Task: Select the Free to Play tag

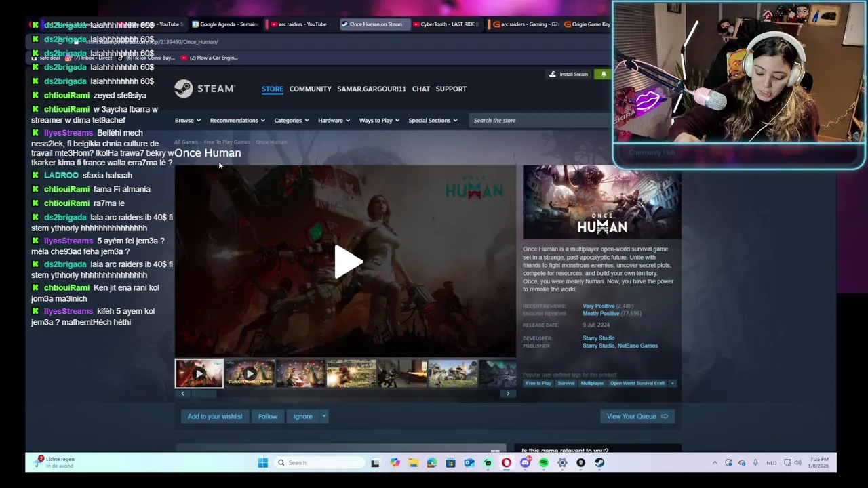Action: (538, 383)
